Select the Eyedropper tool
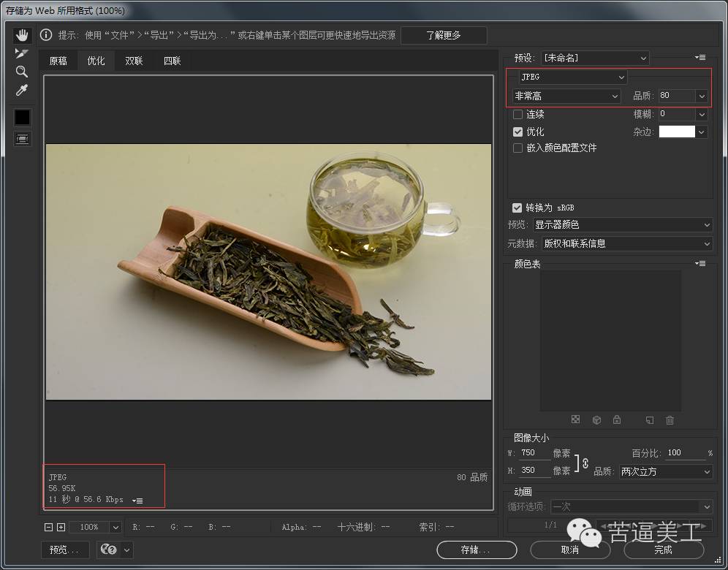 pos(21,90)
